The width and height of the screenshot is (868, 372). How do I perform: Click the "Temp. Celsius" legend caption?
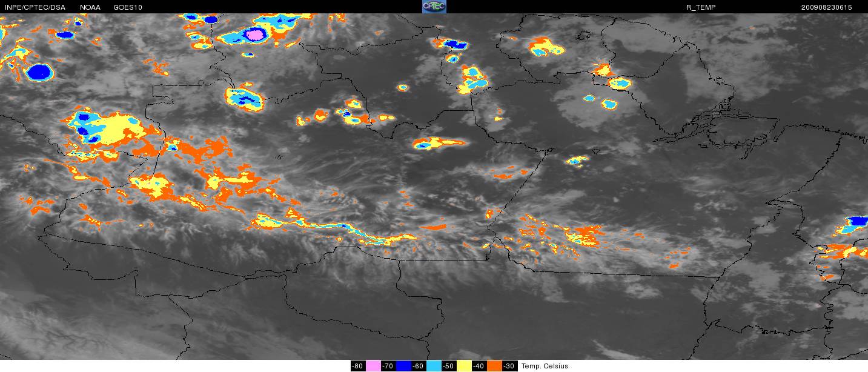click(545, 366)
